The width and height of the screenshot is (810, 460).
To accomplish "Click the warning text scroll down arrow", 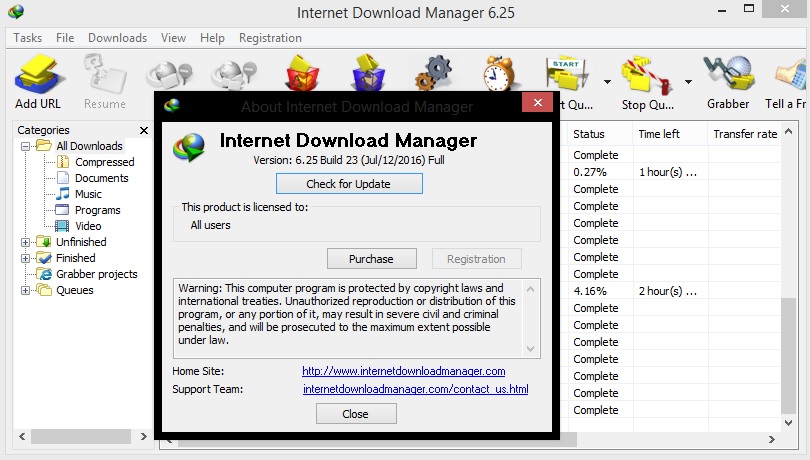I will tap(531, 349).
